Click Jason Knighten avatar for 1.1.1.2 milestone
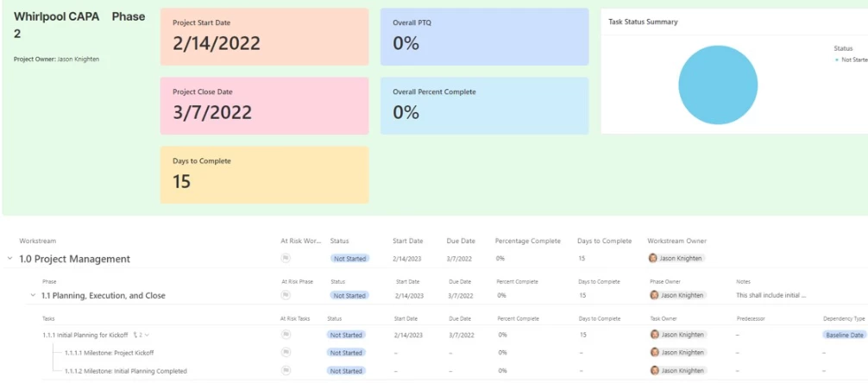 [x=654, y=371]
